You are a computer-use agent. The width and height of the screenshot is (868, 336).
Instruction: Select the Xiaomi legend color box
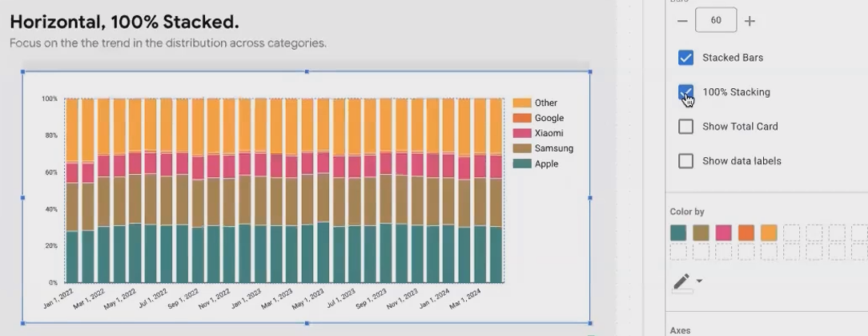(x=522, y=133)
